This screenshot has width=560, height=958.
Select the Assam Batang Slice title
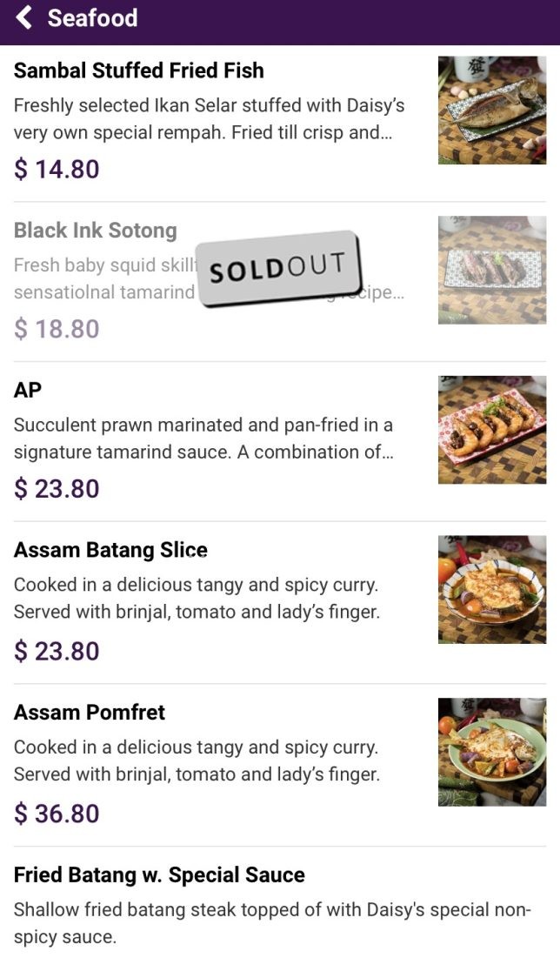point(110,550)
